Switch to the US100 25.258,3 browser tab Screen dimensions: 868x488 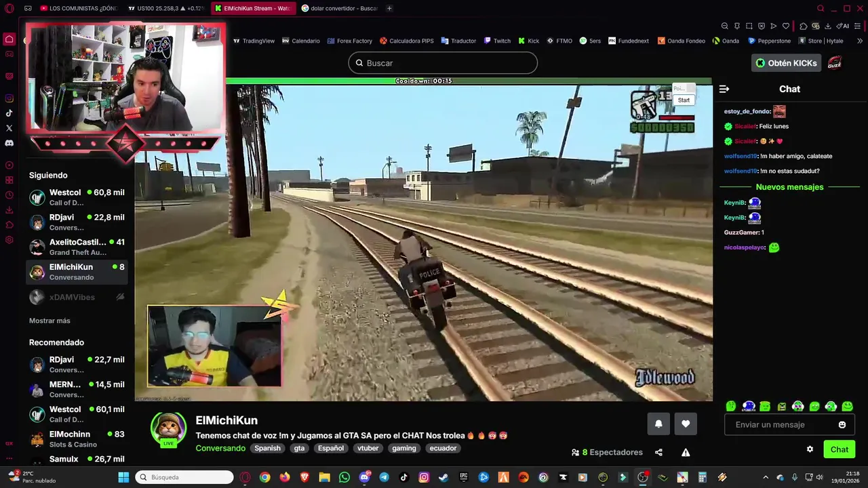pos(166,8)
